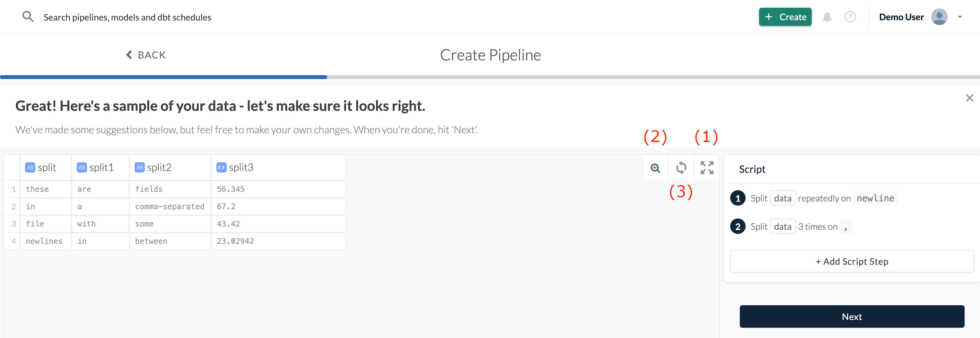
Task: Click the Demo User avatar
Action: point(939,17)
